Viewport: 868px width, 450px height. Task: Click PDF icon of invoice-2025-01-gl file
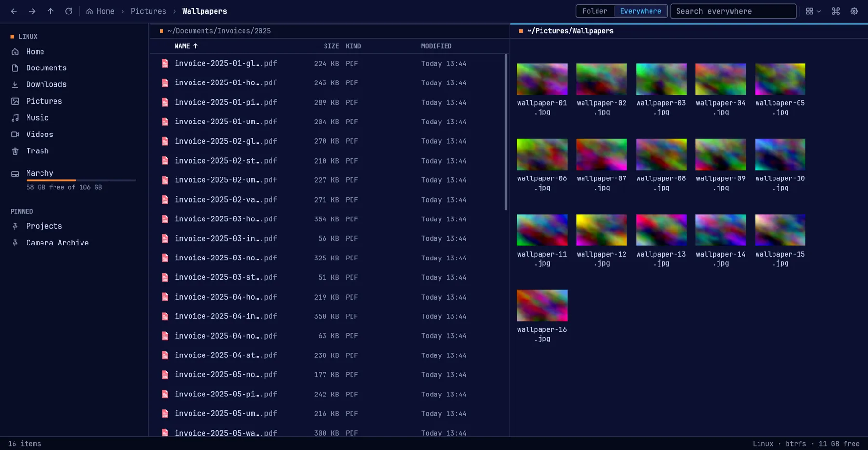click(x=165, y=63)
